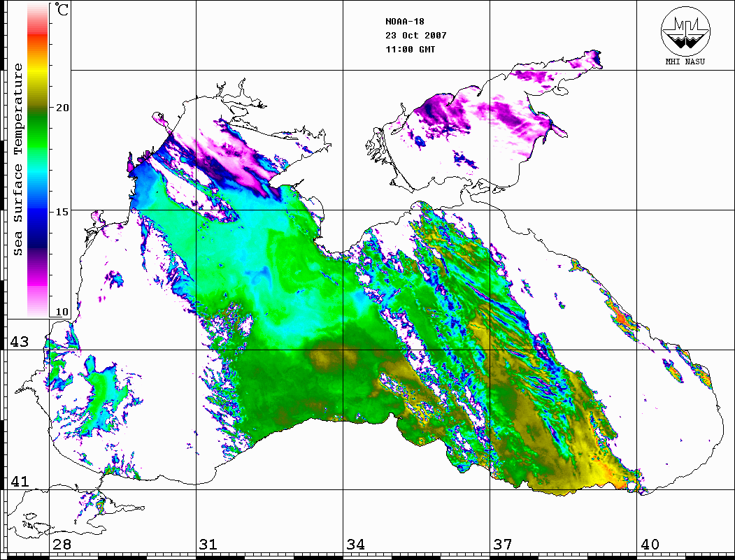Image resolution: width=735 pixels, height=560 pixels.
Task: Pick the yellow band of the color scale
Action: 38,72
